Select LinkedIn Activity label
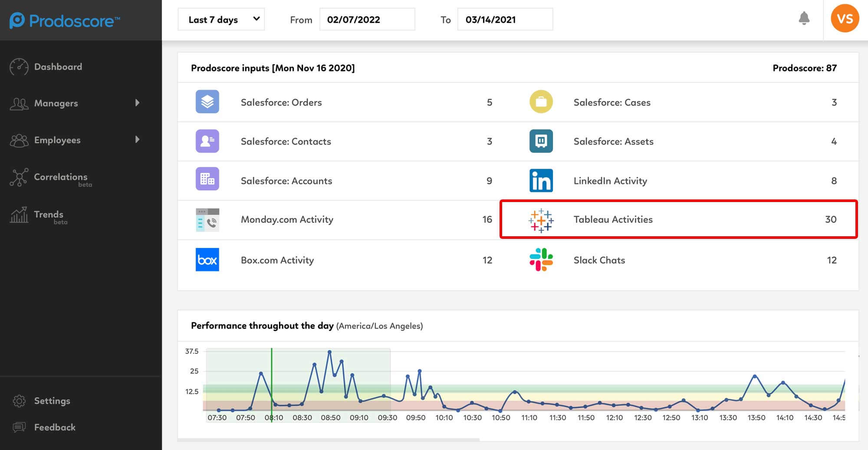The width and height of the screenshot is (868, 450). pos(610,181)
